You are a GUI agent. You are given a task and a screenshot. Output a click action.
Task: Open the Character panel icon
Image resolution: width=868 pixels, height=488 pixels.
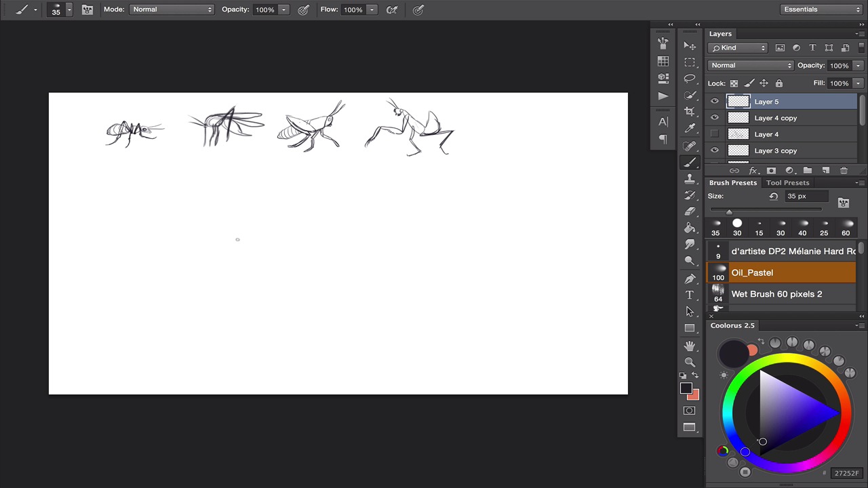[x=663, y=122]
